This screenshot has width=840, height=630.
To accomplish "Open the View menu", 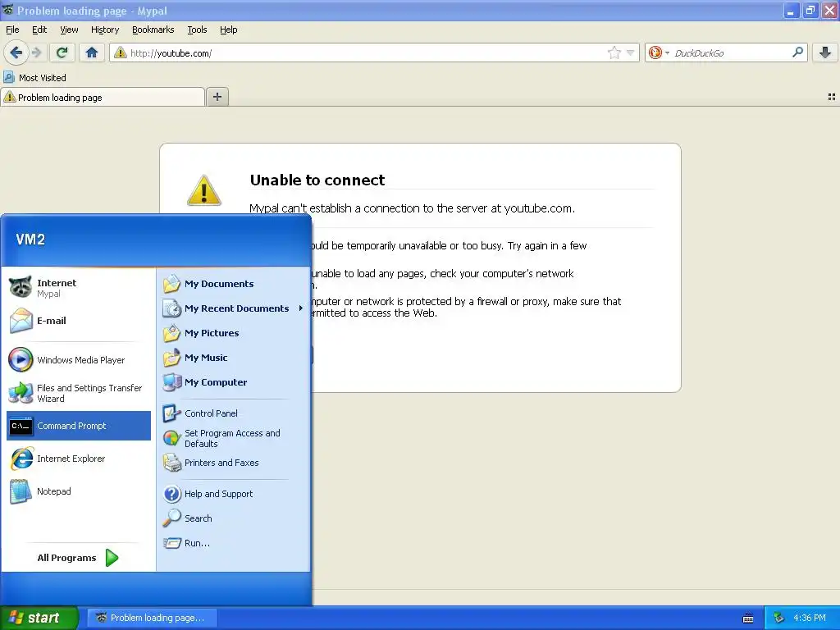I will [69, 30].
